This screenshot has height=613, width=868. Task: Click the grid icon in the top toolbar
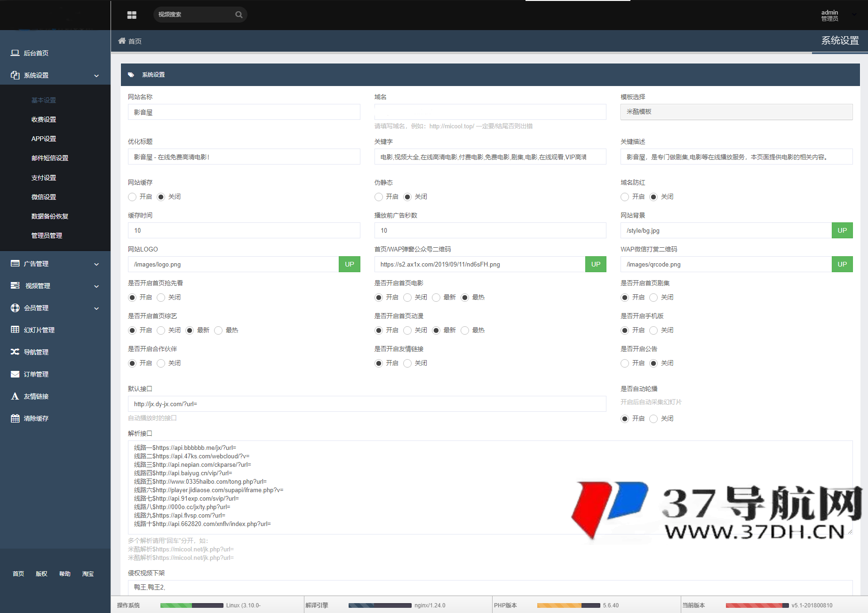pyautogui.click(x=132, y=15)
